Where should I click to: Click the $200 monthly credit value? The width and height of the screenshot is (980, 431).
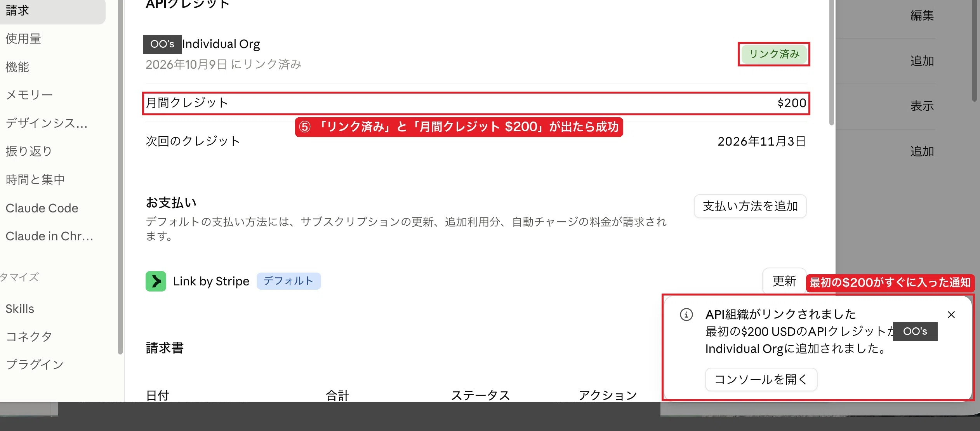[792, 103]
